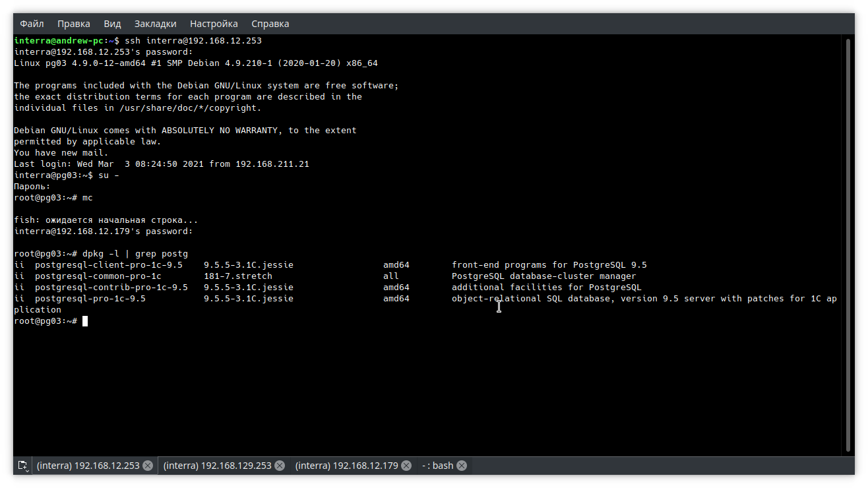Close the (interra) 192.168.129.253 tab

tap(280, 466)
